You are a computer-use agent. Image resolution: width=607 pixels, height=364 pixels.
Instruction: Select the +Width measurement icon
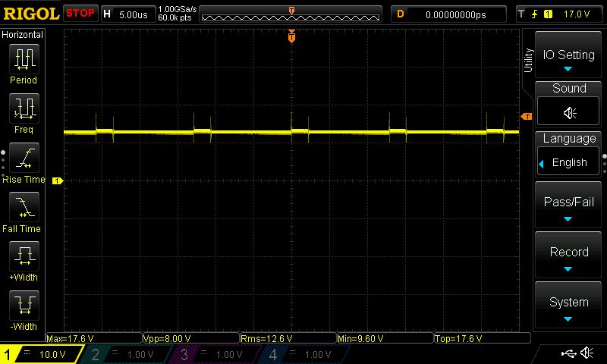(24, 256)
